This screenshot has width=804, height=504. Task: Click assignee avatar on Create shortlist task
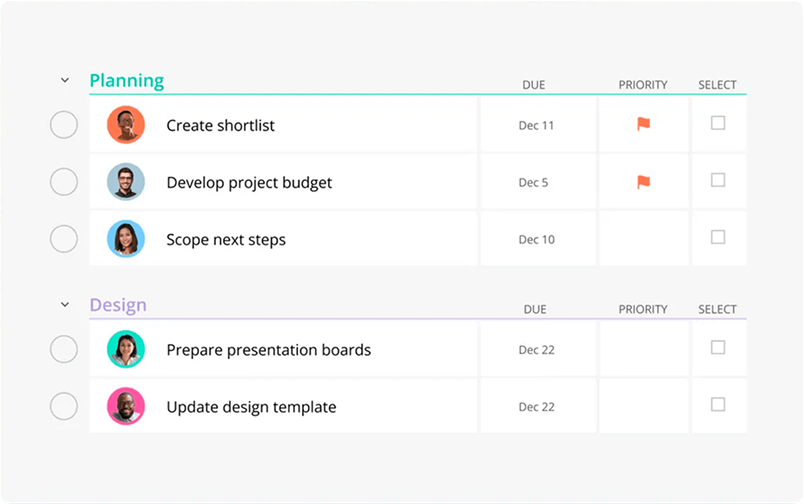click(x=126, y=125)
